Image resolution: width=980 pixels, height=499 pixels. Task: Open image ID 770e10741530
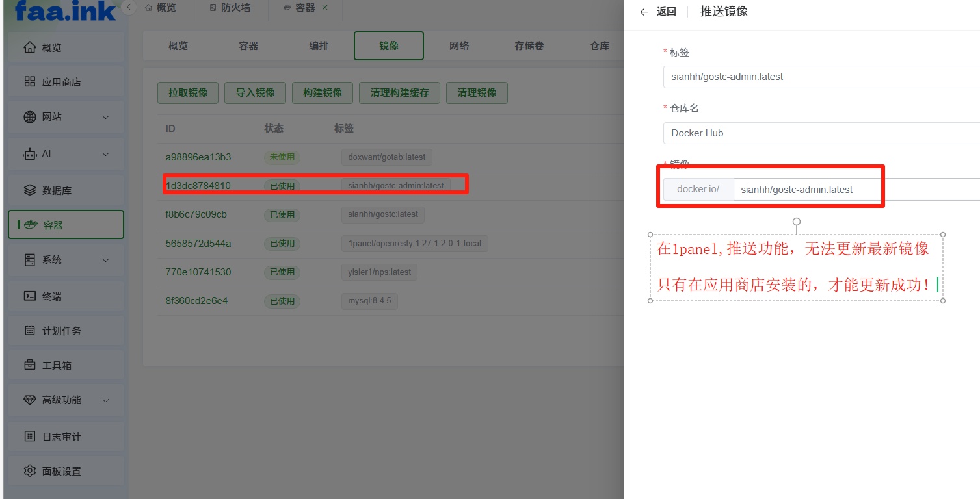coord(198,272)
